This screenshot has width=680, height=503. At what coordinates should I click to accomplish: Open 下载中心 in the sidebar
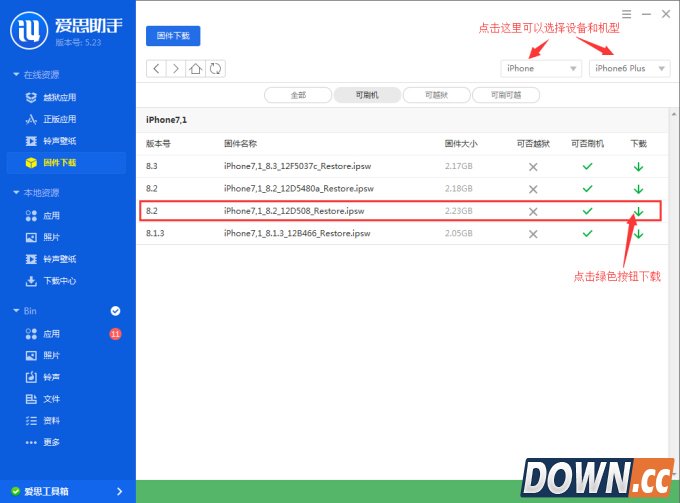(x=60, y=281)
